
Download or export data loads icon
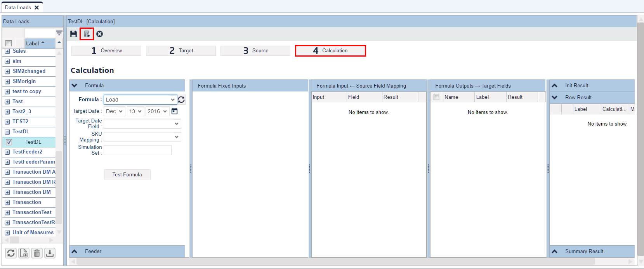click(x=50, y=253)
